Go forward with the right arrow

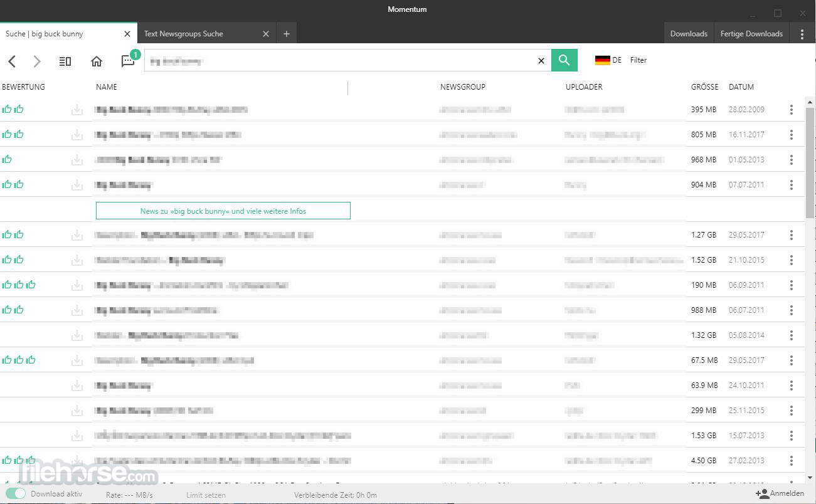tap(37, 61)
